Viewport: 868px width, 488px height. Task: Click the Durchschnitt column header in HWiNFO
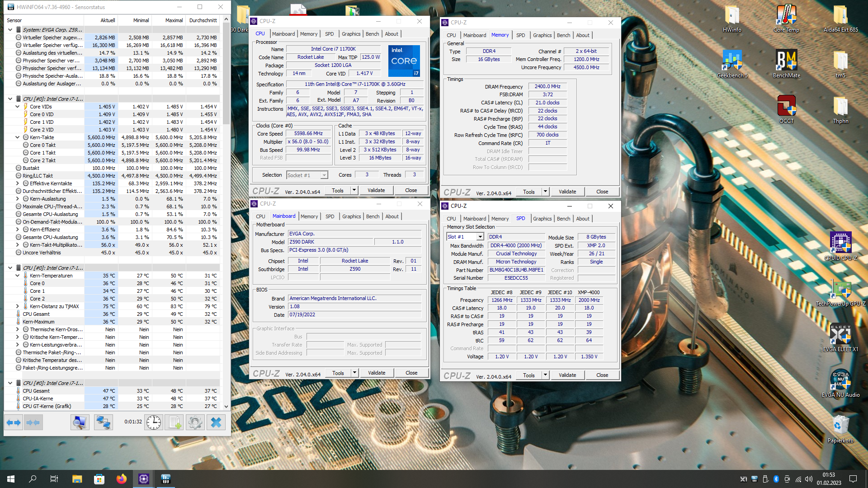click(203, 20)
